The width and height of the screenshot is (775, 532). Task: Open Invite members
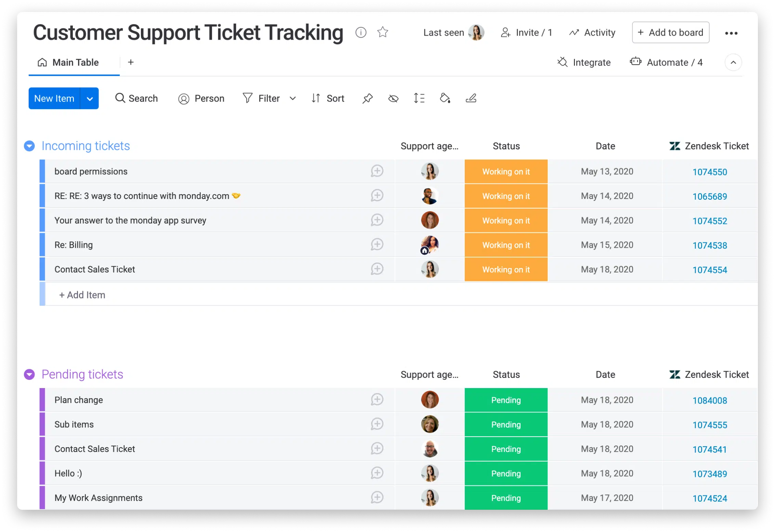pyautogui.click(x=526, y=32)
